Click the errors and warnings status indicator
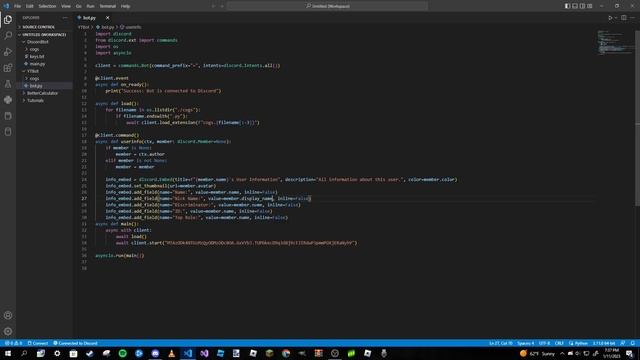Screen dimensions: 640x360 pyautogui.click(x=13, y=343)
